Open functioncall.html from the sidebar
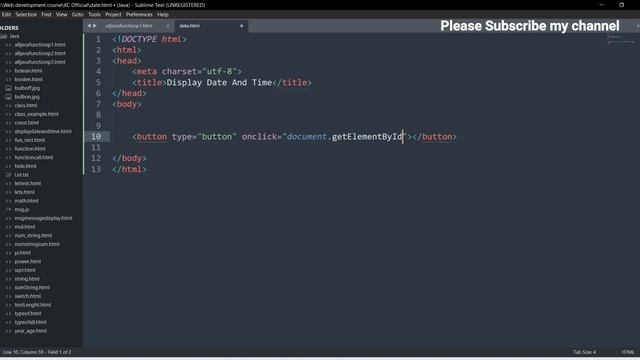640x360 pixels. [x=33, y=157]
